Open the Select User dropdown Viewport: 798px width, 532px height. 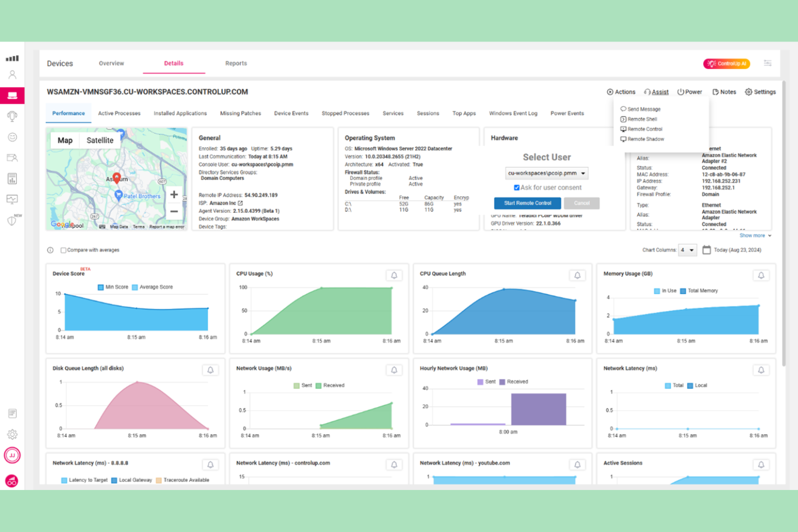coord(546,174)
